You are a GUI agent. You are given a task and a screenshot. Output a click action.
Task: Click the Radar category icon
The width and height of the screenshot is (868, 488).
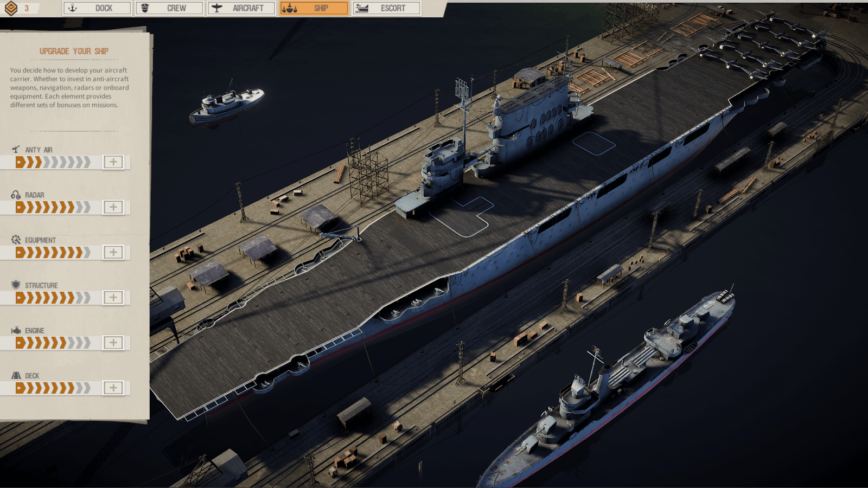(x=16, y=195)
